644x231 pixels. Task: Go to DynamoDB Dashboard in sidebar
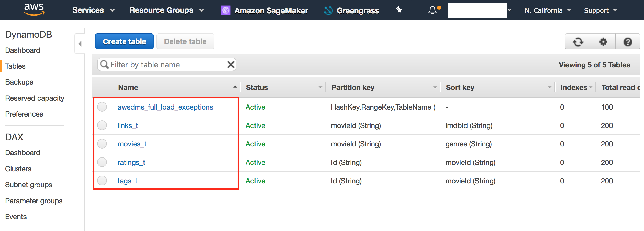(x=23, y=50)
